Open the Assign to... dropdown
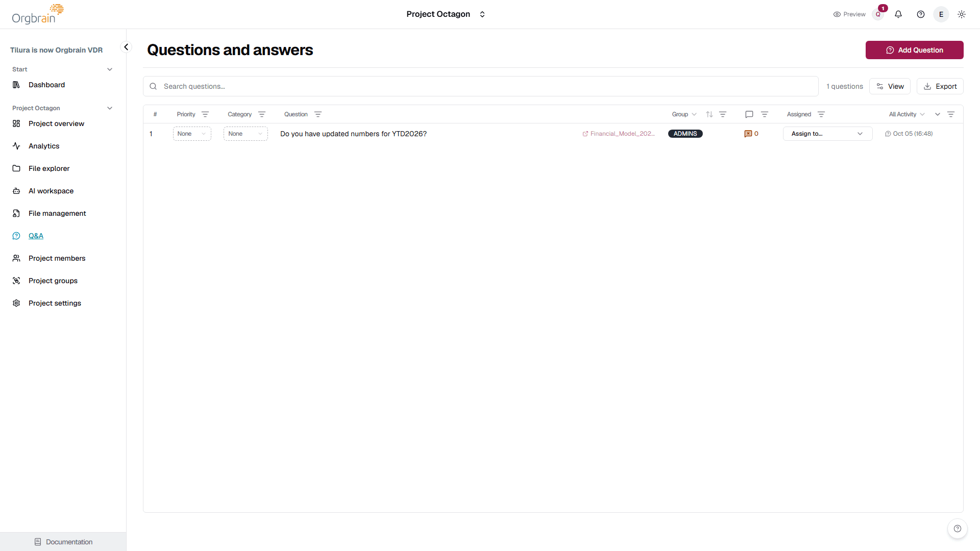 [827, 134]
